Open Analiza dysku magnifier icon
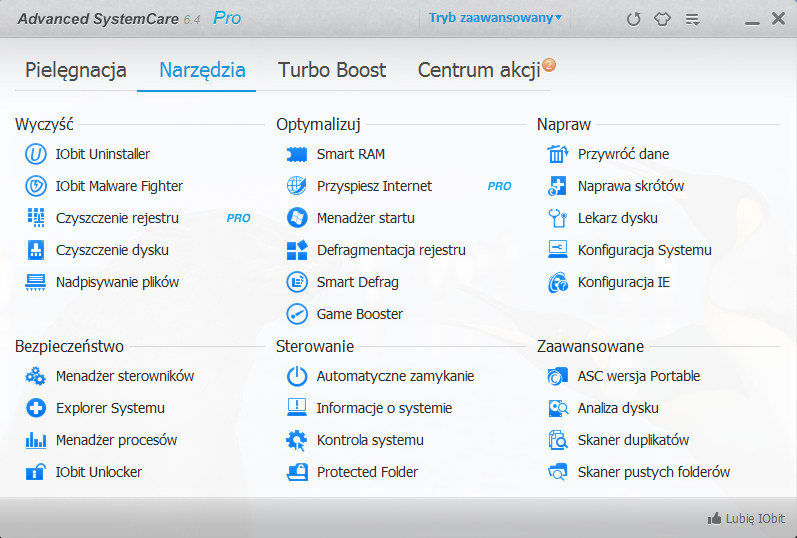Viewport: 797px width, 538px height. tap(558, 408)
